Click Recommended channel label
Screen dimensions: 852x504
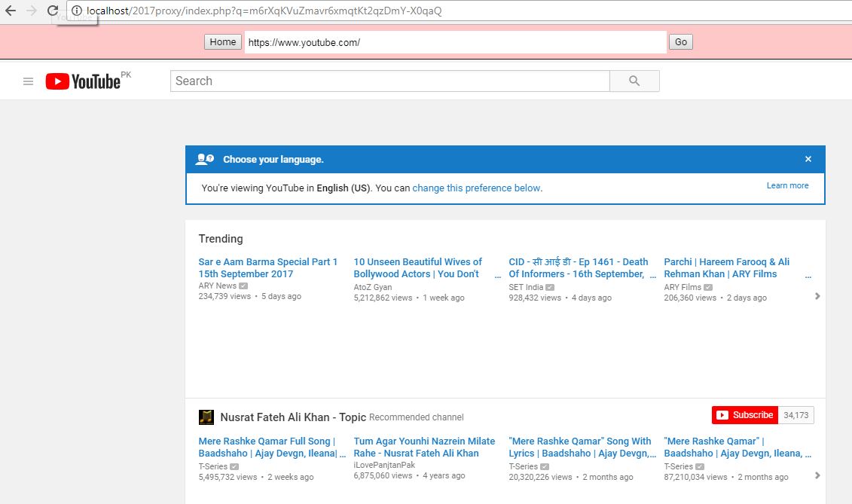pyautogui.click(x=417, y=417)
